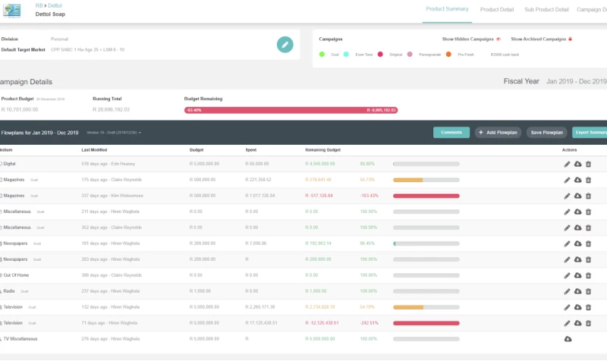
Task: Click the teal edit pencil button
Action: pyautogui.click(x=285, y=45)
